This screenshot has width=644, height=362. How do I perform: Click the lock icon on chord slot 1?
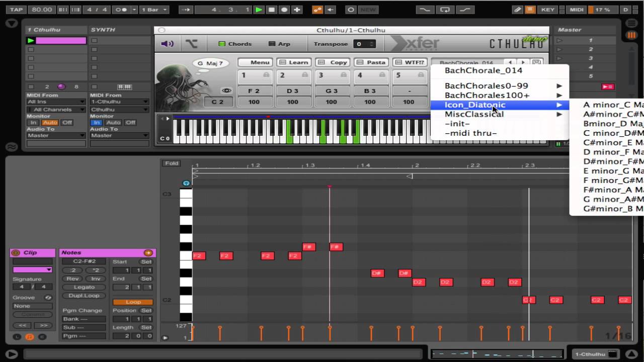click(266, 75)
